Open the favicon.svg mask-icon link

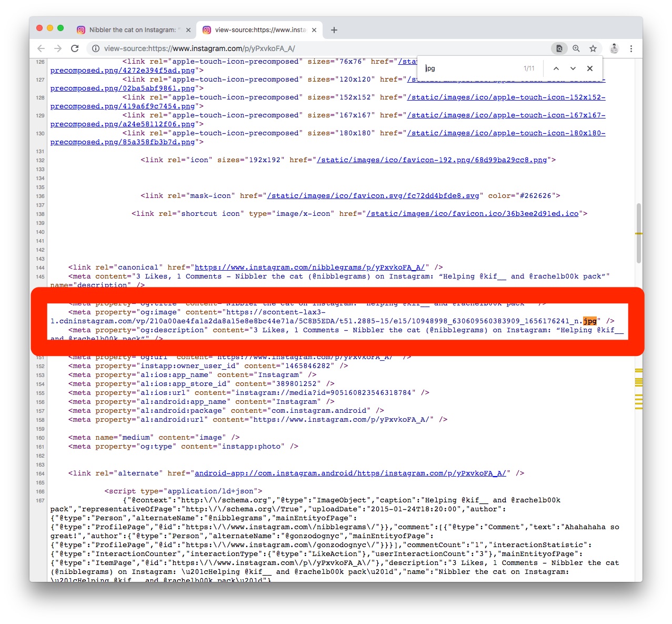pyautogui.click(x=373, y=196)
